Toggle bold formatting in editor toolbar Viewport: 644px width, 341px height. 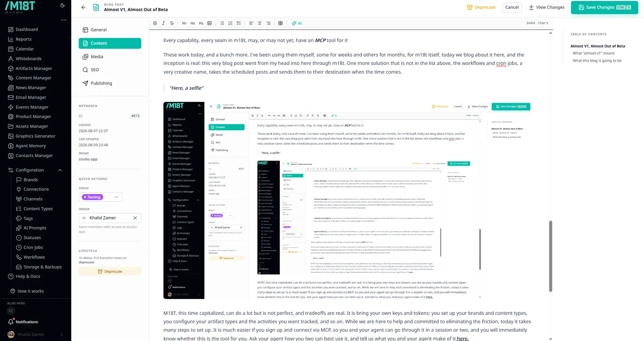[155, 23]
